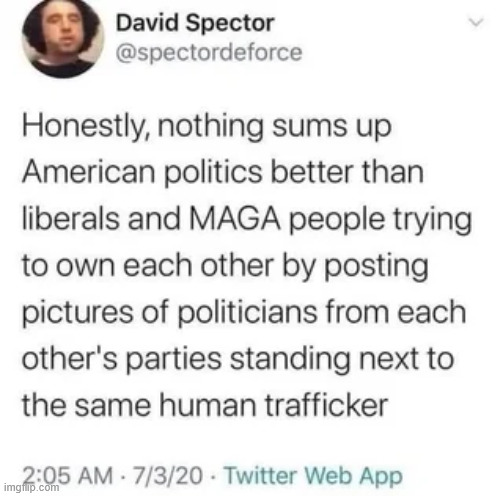Click the phrase "human trafficker" in the tweet

click(274, 406)
